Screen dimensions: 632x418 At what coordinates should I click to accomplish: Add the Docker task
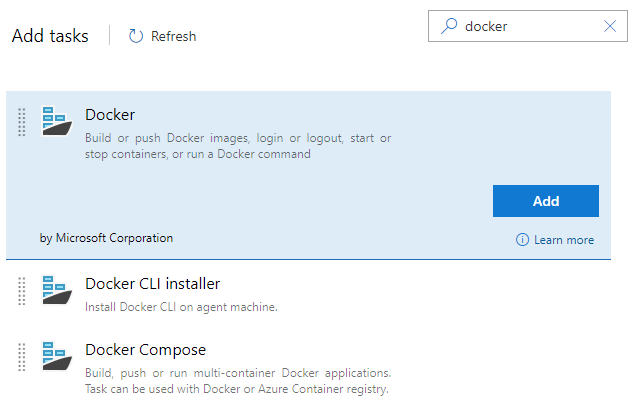[545, 201]
